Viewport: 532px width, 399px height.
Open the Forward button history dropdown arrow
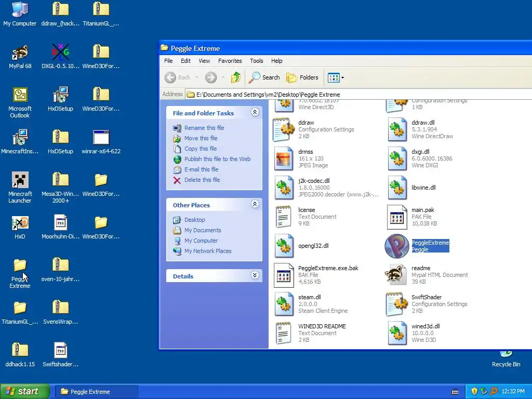click(223, 77)
